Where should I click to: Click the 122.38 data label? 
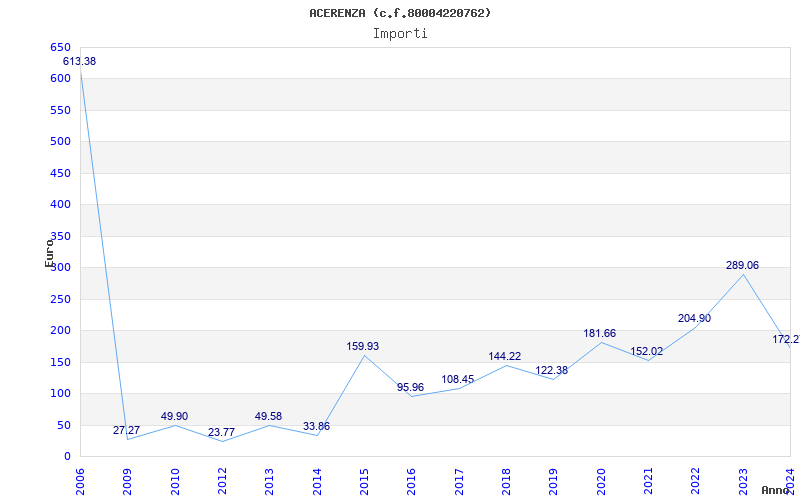click(552, 371)
